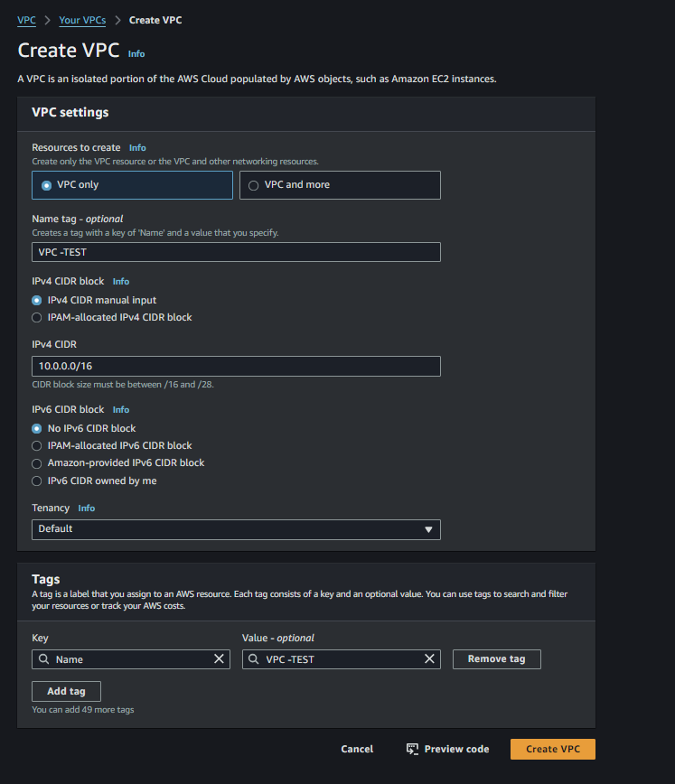Viewport: 675px width, 784px height.
Task: Cancel the VPC creation
Action: tap(357, 749)
